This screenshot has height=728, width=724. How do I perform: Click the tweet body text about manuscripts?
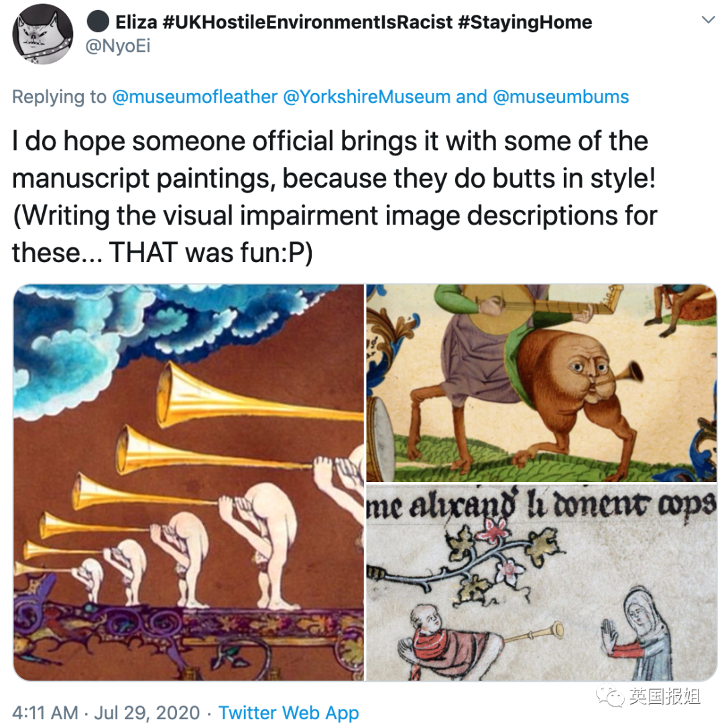point(335,197)
